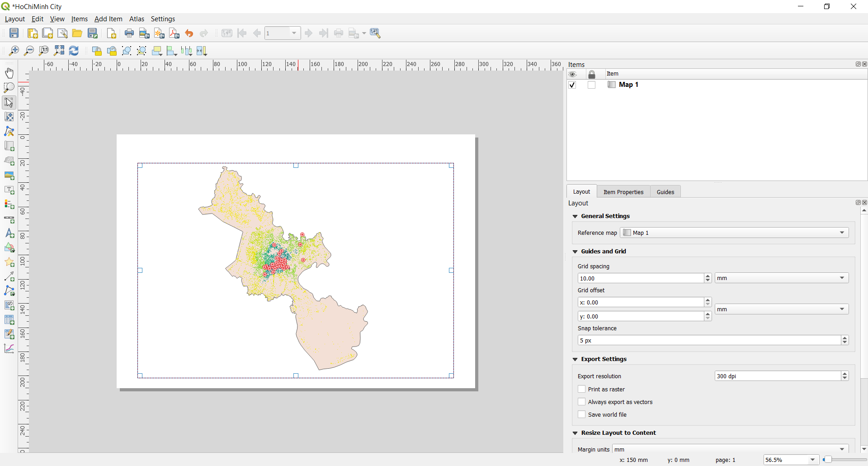This screenshot has height=466, width=868.
Task: Collapse the General Settings section
Action: (575, 216)
